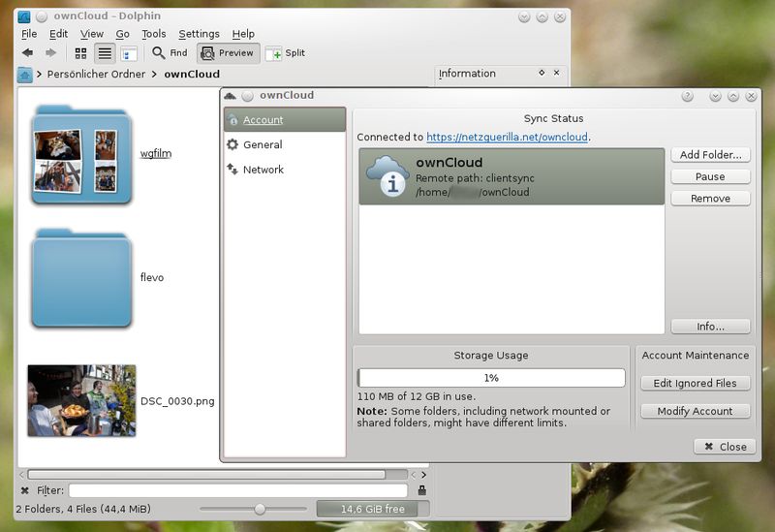The height and width of the screenshot is (532, 775).
Task: Click the 14,6 GiB free space bar
Action: click(373, 509)
